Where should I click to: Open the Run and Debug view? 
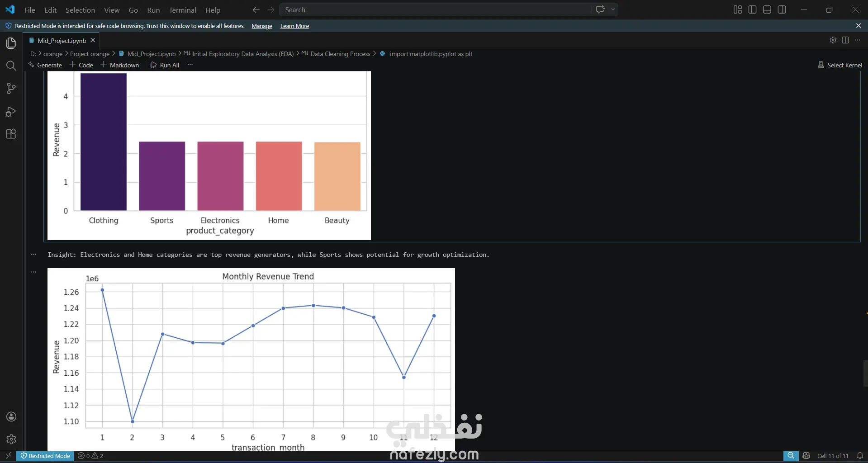pyautogui.click(x=11, y=111)
